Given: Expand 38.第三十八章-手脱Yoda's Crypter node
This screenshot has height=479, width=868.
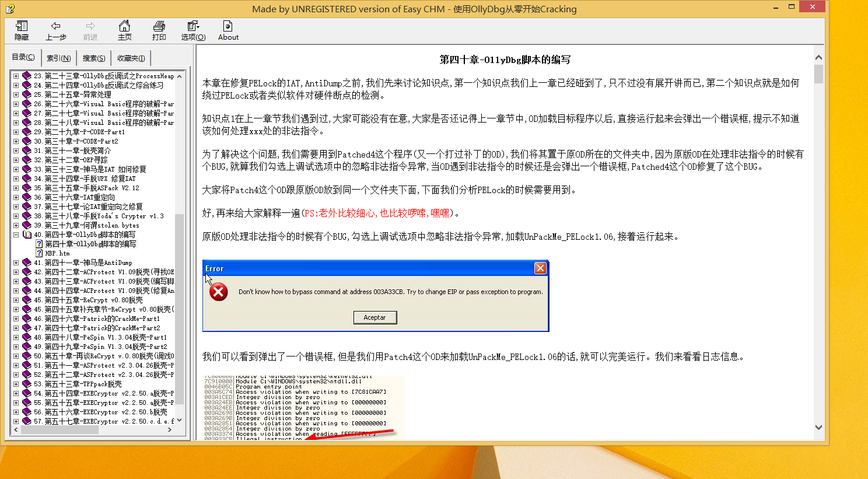Looking at the screenshot, I should tap(16, 216).
